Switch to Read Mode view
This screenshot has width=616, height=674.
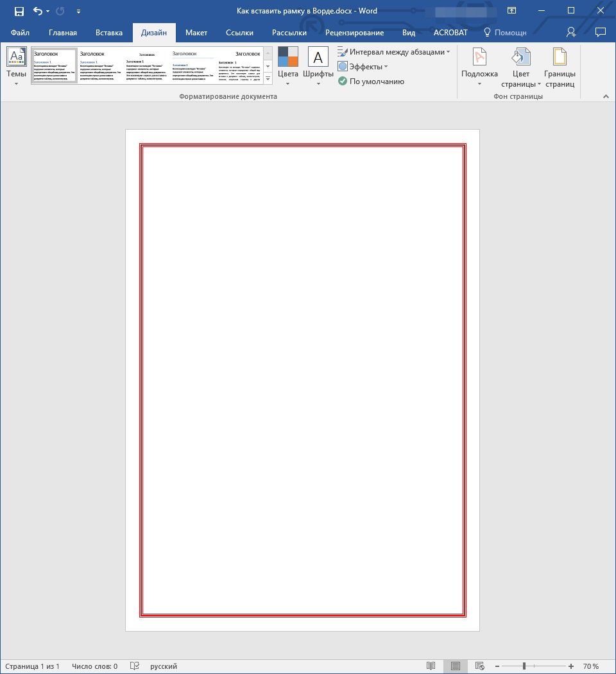pyautogui.click(x=431, y=666)
